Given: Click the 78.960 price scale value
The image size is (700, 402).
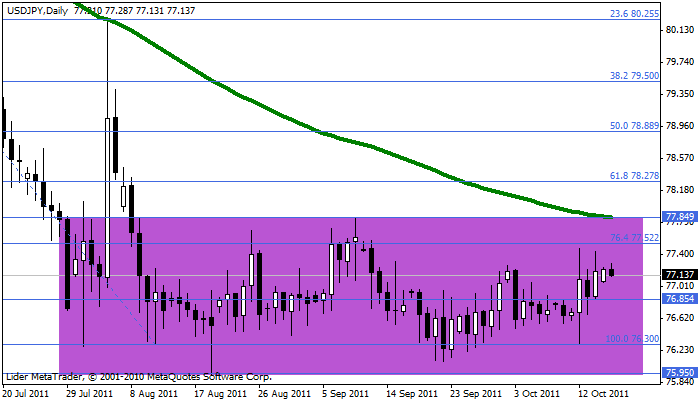Looking at the screenshot, I should click(x=680, y=126).
